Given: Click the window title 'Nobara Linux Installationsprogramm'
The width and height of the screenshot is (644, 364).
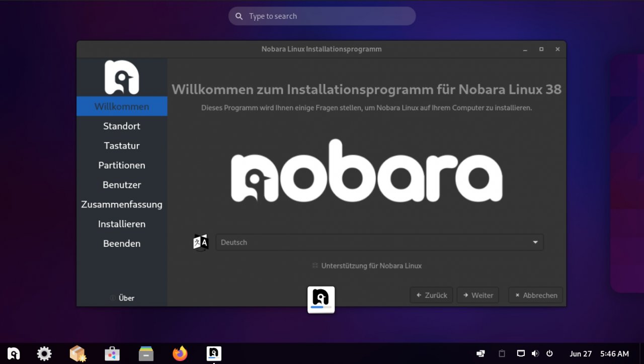Looking at the screenshot, I should pyautogui.click(x=321, y=49).
